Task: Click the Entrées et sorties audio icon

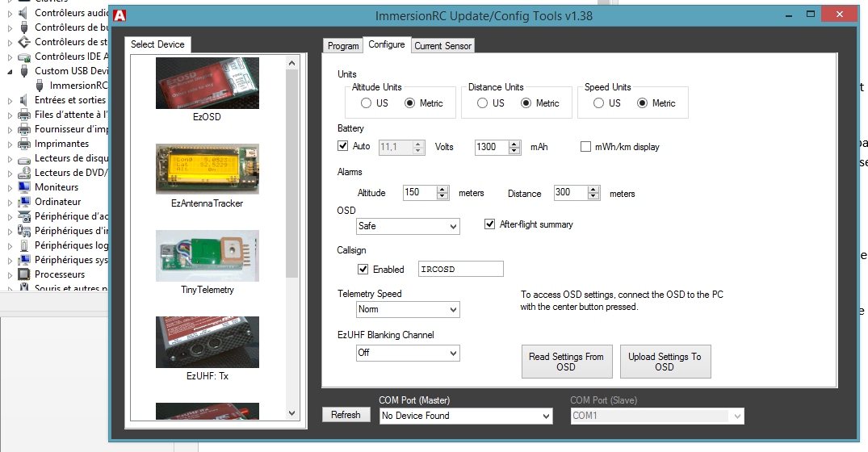Action: point(23,100)
